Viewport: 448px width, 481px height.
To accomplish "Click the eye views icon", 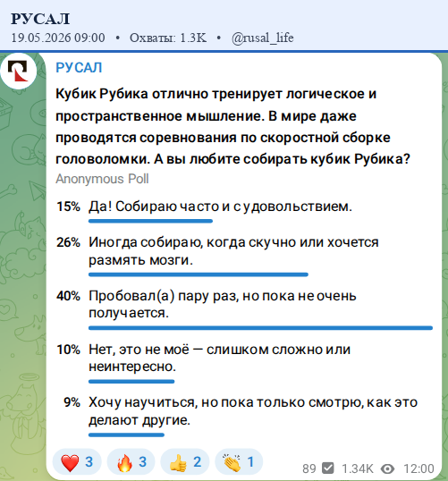I will [387, 468].
